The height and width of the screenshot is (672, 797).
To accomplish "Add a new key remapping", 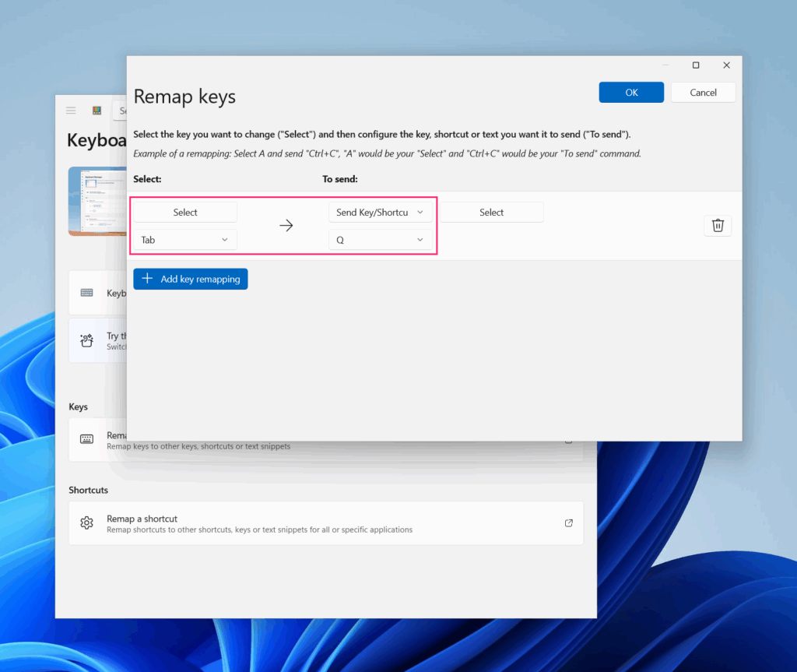I will coord(191,279).
